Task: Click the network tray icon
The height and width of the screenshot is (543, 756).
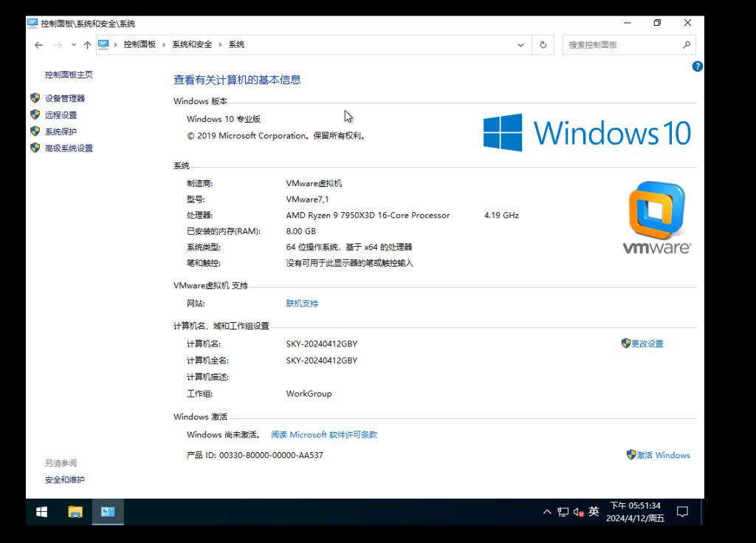Action: tap(563, 512)
